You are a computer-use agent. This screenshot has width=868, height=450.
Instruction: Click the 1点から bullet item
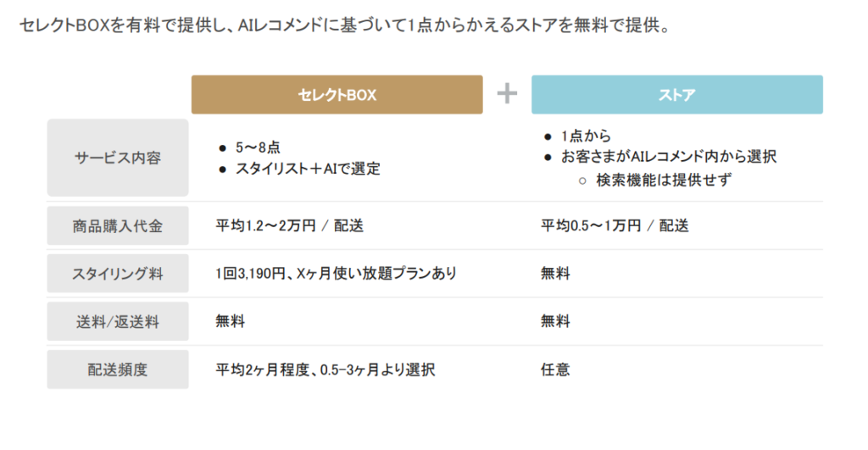click(x=585, y=136)
